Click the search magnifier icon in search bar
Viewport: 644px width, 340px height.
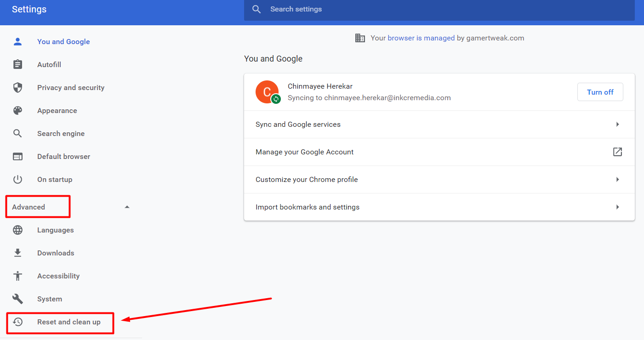[257, 9]
